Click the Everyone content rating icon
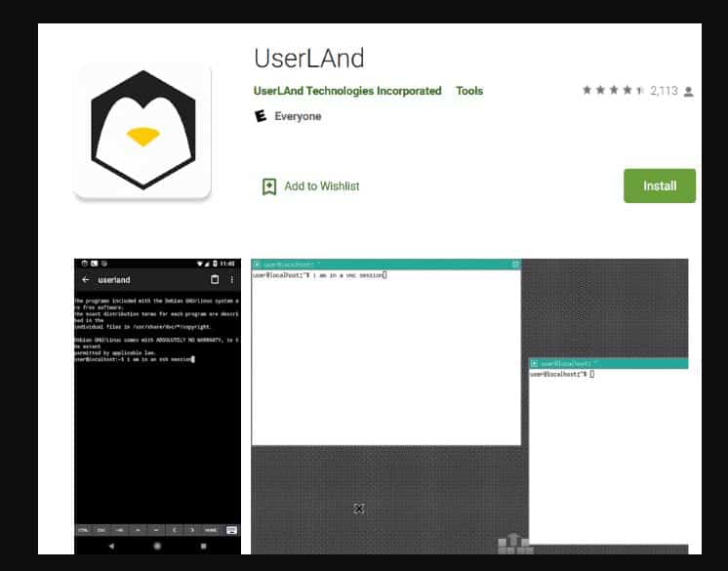728x571 pixels. [261, 116]
